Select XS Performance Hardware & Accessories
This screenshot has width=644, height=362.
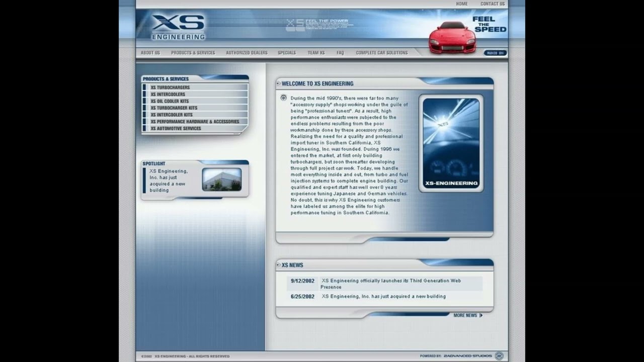click(x=195, y=121)
